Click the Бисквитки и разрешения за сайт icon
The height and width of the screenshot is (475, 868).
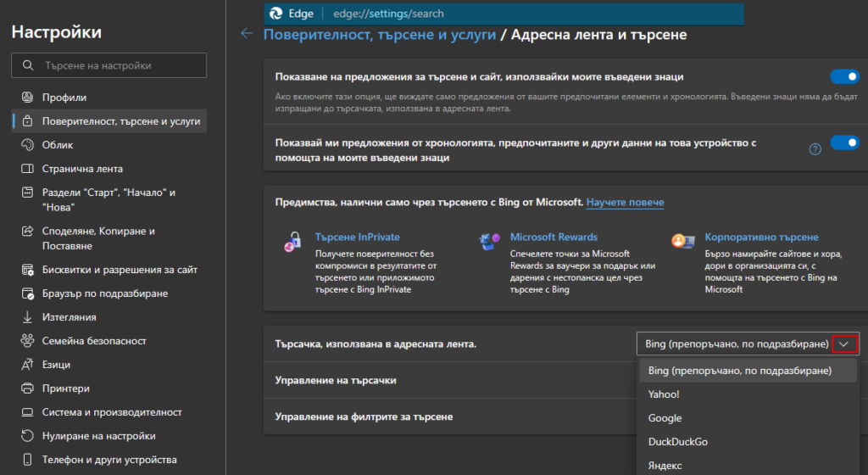27,270
